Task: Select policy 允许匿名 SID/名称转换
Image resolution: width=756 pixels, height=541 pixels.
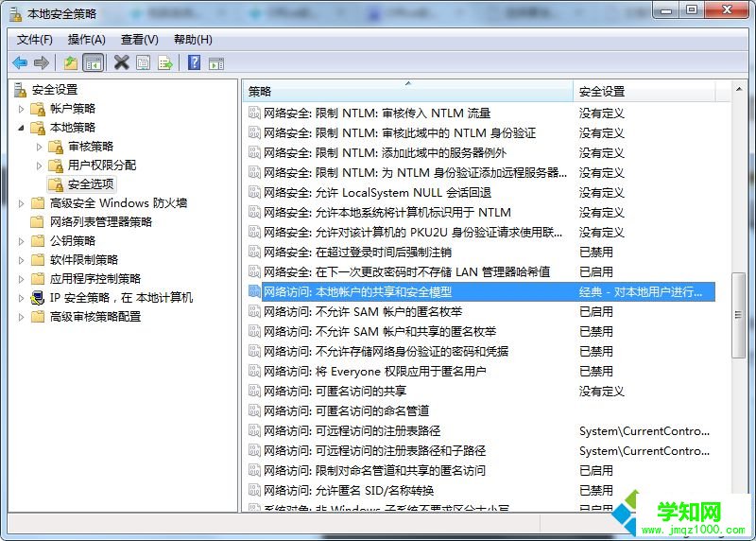Action: (x=349, y=490)
